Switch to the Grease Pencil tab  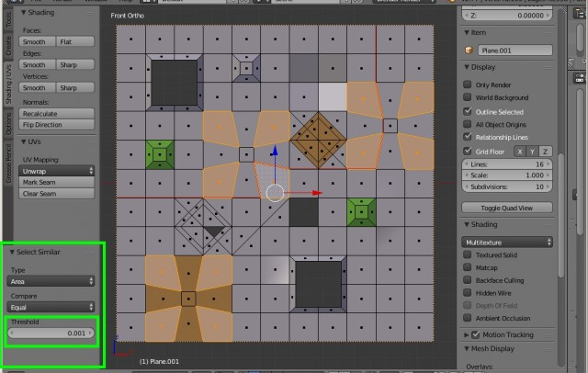[x=8, y=164]
